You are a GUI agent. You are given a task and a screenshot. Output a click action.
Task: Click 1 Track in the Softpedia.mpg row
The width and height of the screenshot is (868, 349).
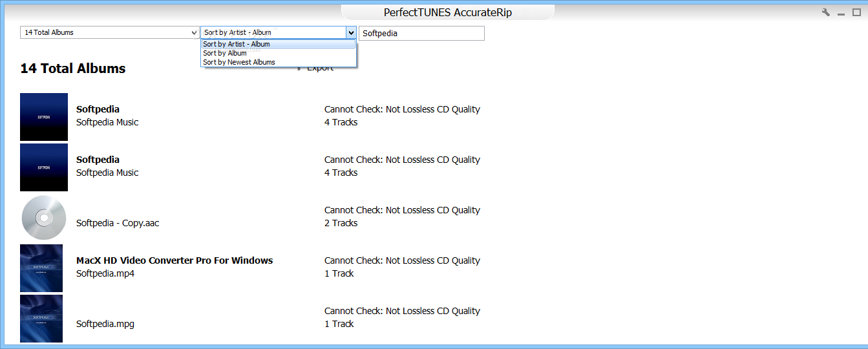click(339, 324)
